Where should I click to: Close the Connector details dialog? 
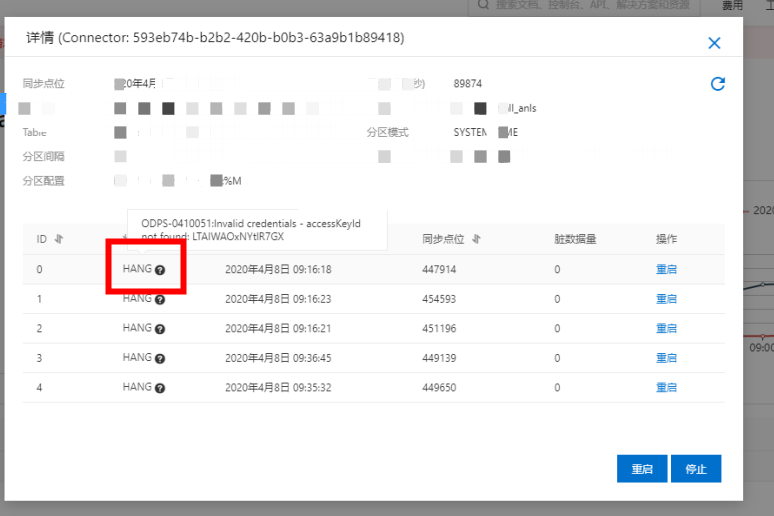(714, 43)
